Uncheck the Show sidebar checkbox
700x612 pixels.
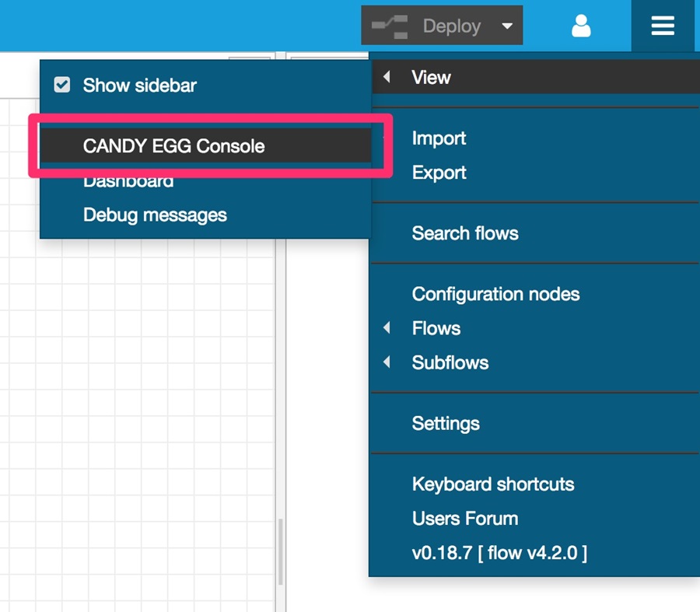62,84
